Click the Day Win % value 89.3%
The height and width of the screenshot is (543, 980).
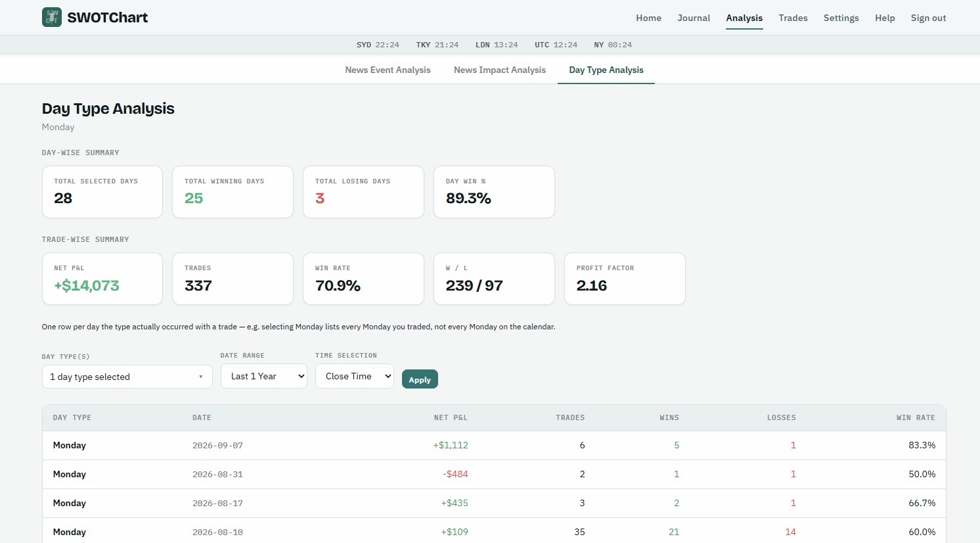click(x=468, y=199)
